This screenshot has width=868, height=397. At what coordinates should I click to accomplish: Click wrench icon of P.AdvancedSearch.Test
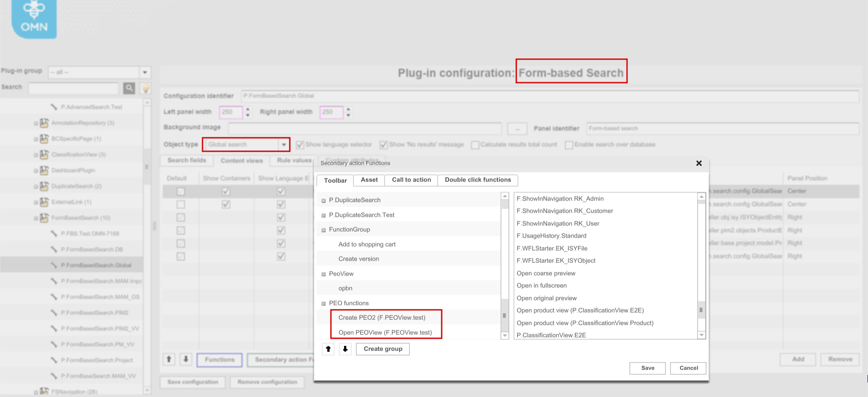coord(54,107)
